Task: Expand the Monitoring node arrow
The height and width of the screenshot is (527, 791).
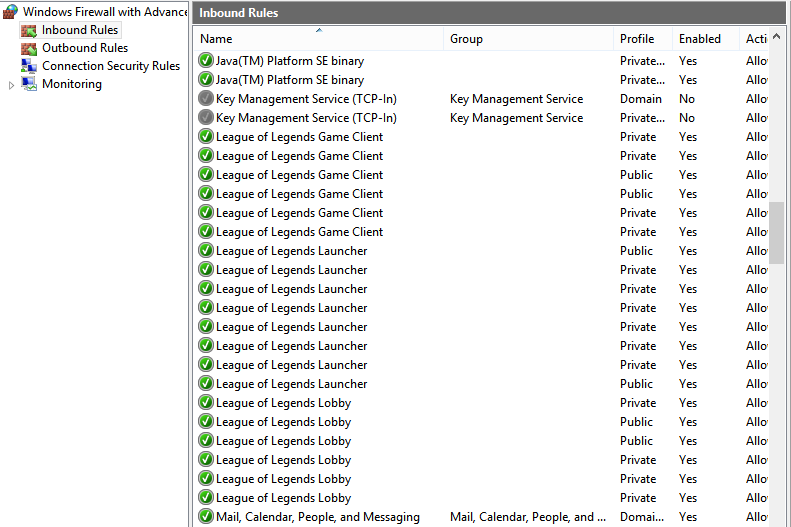Action: tap(11, 85)
